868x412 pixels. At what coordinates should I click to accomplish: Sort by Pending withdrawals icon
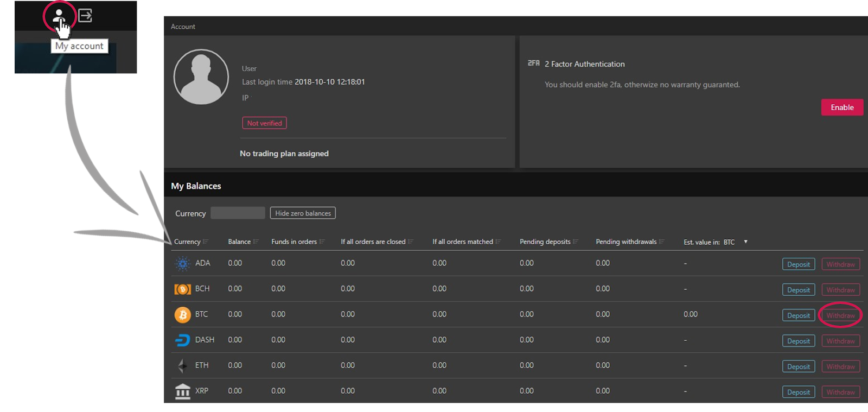[x=662, y=242]
